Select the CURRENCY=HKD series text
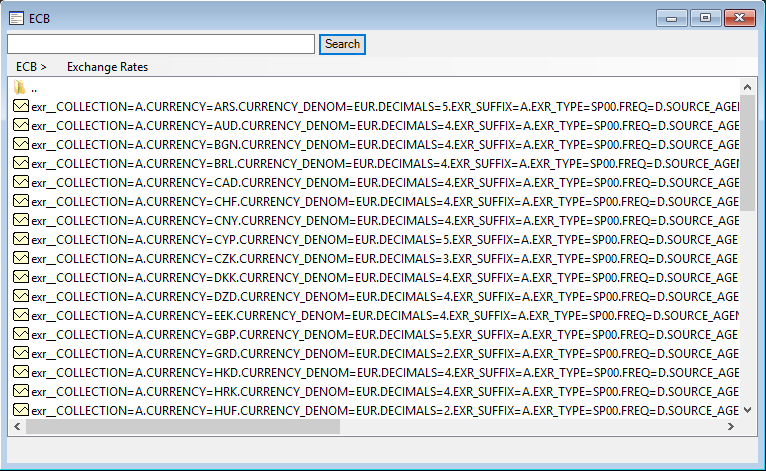This screenshot has height=471, width=766. click(385, 373)
